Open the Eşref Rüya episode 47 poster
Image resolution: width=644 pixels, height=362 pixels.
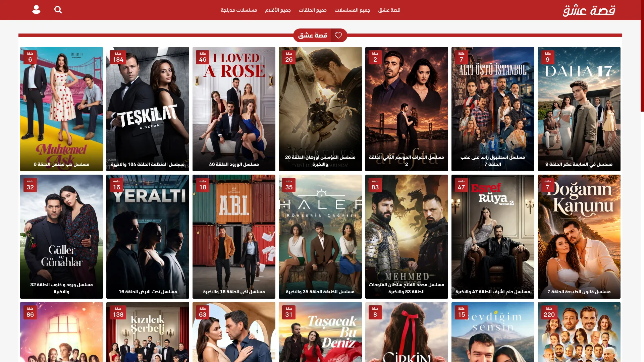tap(493, 237)
